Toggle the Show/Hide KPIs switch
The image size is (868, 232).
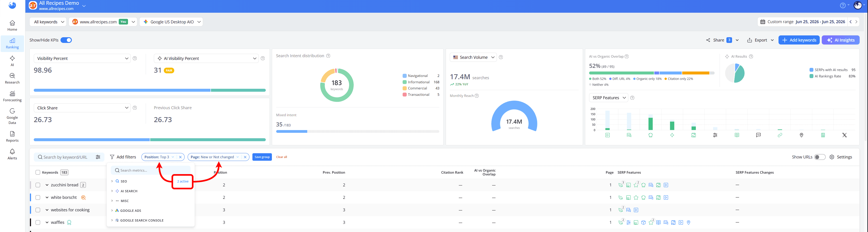(x=66, y=40)
